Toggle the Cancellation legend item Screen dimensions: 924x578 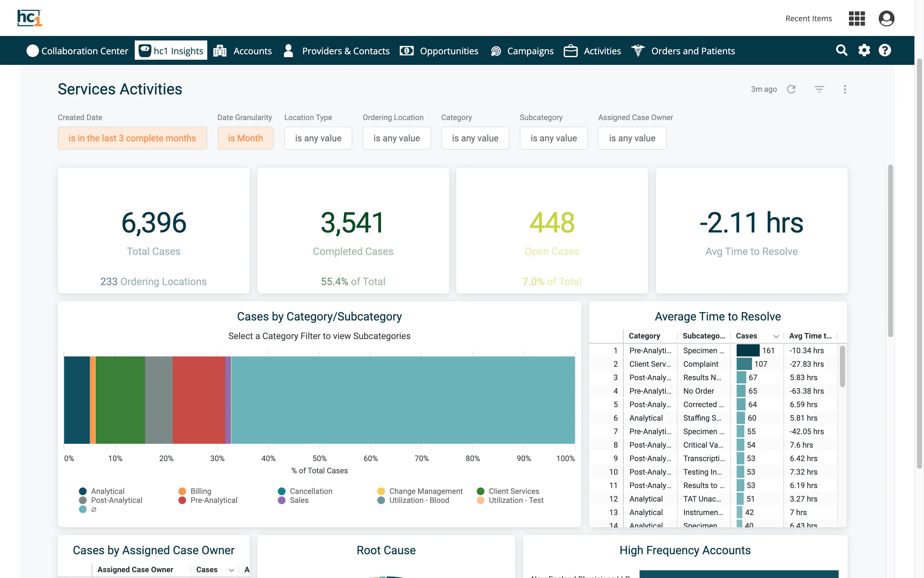click(305, 491)
